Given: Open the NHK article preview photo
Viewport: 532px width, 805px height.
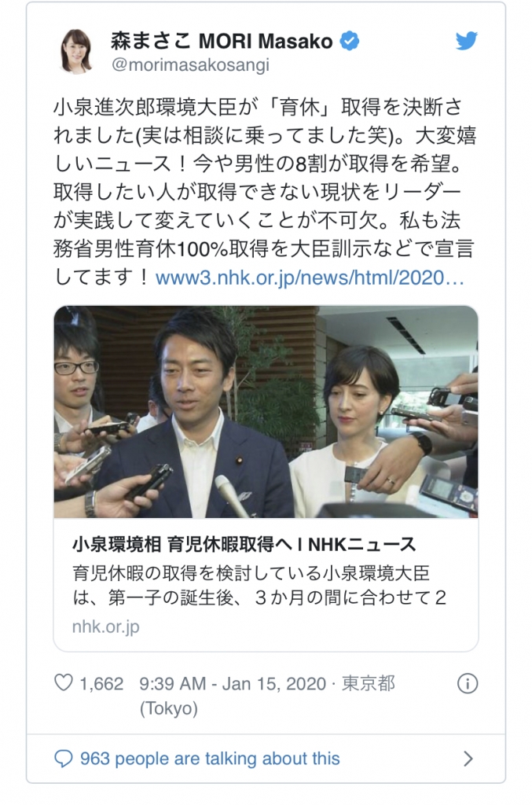Looking at the screenshot, I should 266,412.
